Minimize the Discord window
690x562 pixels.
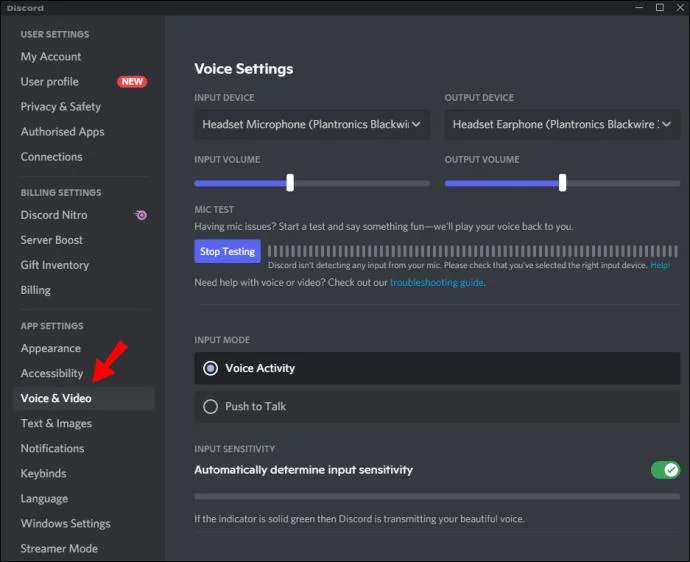[639, 7]
